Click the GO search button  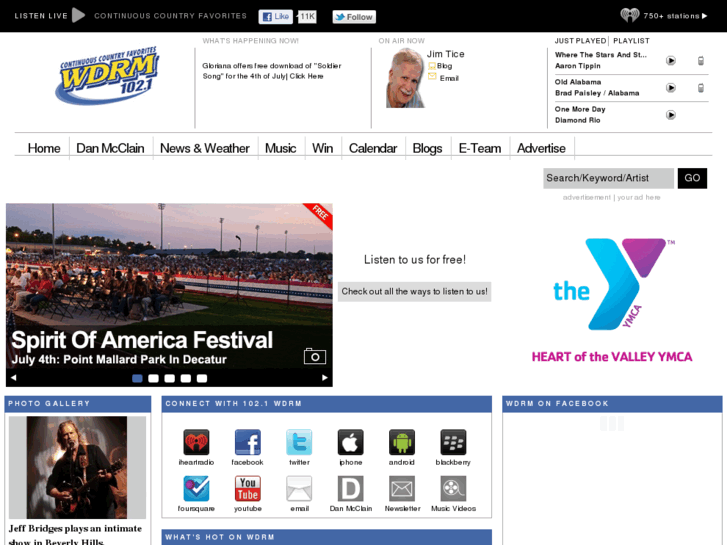(x=692, y=178)
